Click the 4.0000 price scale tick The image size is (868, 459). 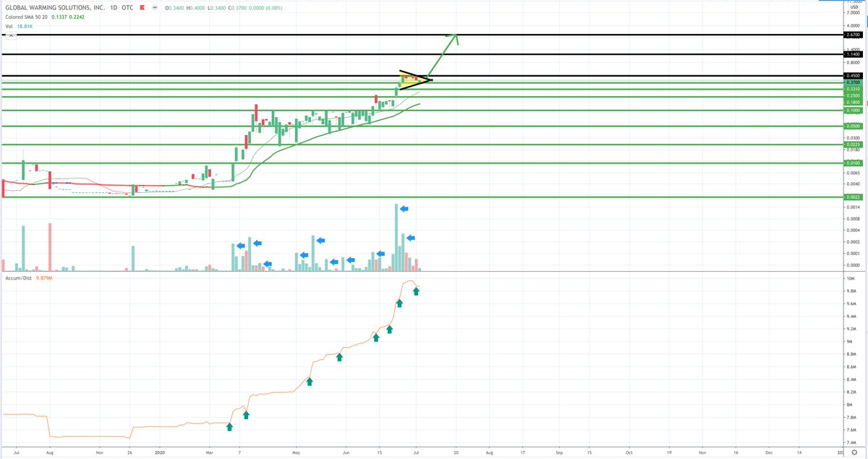tap(854, 25)
